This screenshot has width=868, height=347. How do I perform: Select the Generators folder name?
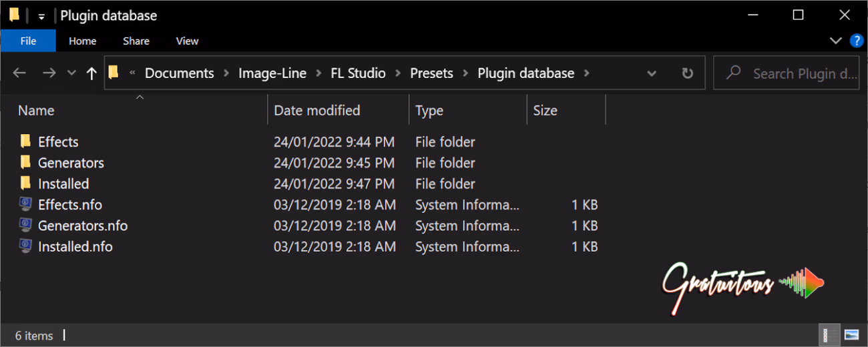(71, 162)
